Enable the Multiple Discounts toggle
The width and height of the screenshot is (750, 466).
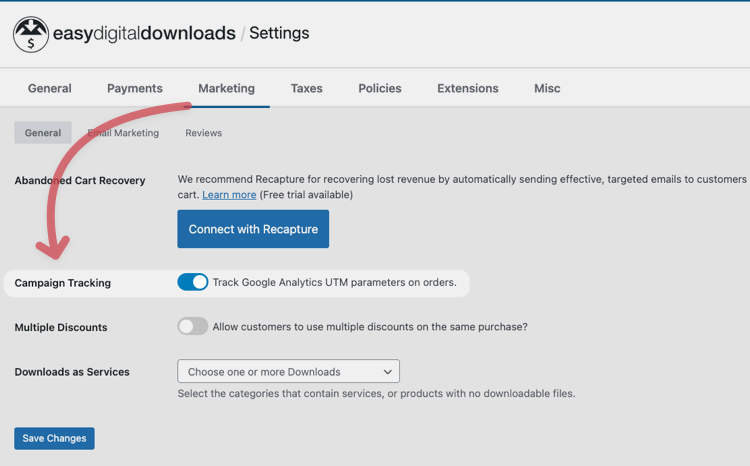[x=193, y=326]
